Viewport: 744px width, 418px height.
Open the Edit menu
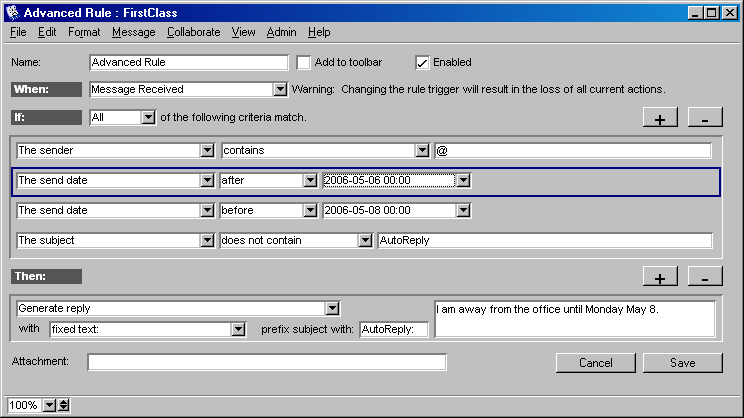[x=47, y=32]
